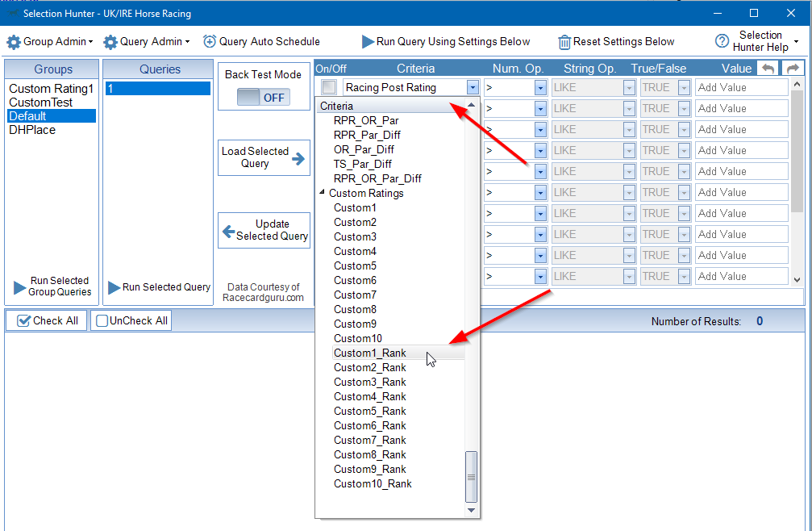Tick the first criteria row On/Off checkbox
Screen dimensions: 812x531
coord(329,87)
